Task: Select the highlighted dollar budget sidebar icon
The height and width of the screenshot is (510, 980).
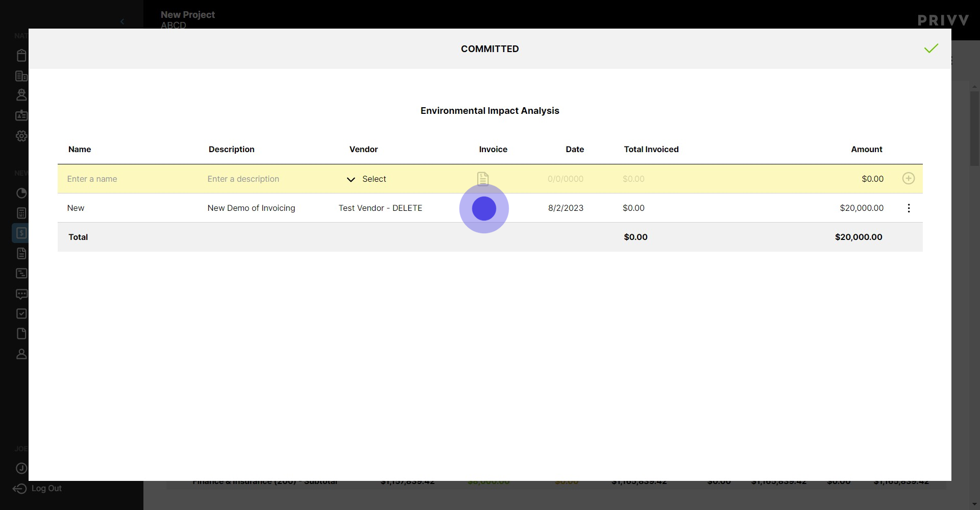Action: [x=21, y=233]
